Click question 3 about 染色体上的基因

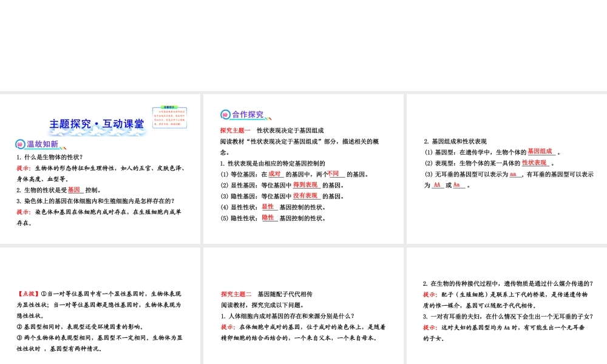[x=95, y=201]
